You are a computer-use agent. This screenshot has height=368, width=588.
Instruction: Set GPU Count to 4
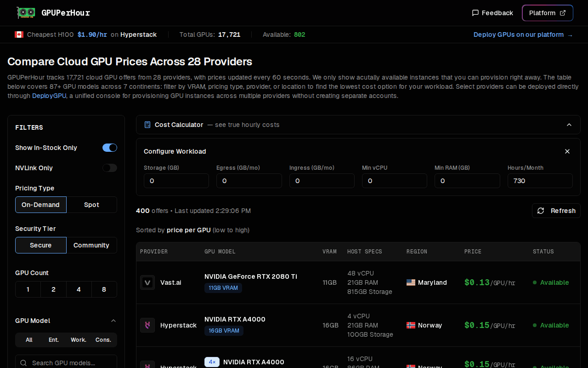pyautogui.click(x=79, y=289)
